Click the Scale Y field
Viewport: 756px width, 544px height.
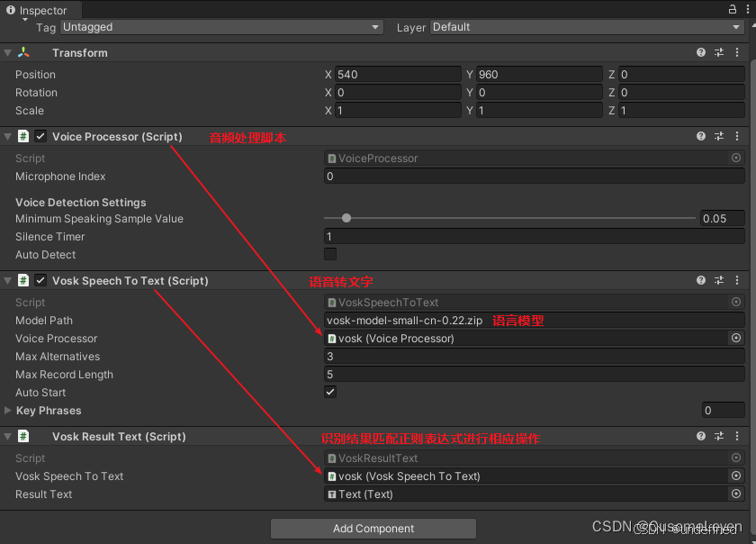click(x=539, y=111)
